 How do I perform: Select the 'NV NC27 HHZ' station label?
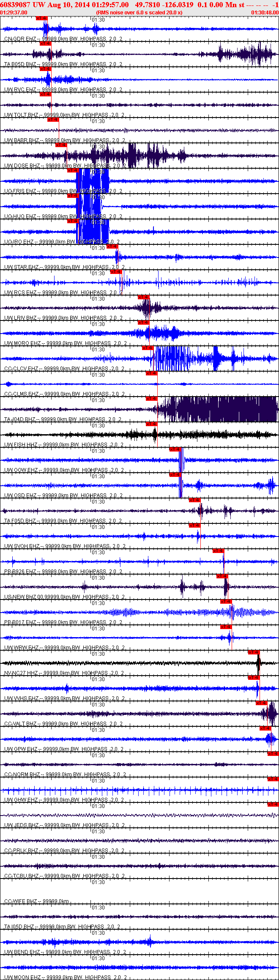pyautogui.click(x=21, y=673)
